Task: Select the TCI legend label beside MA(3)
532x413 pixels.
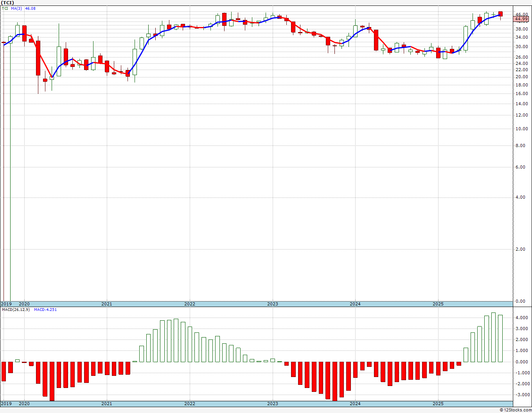Action: point(5,8)
